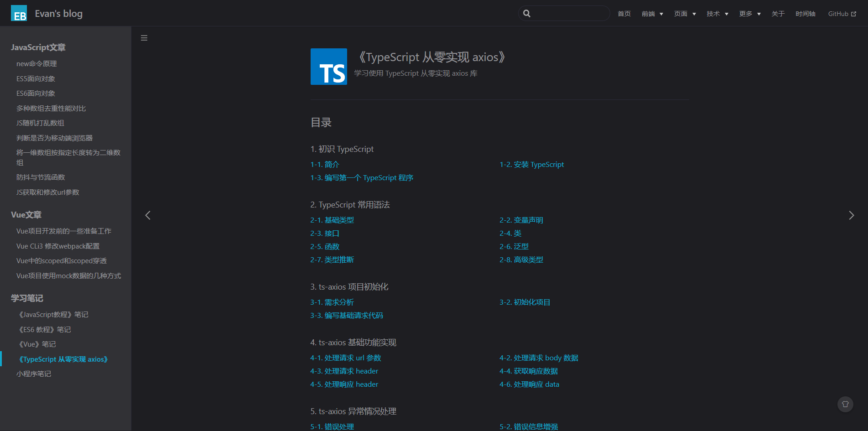Viewport: 868px width, 431px height.
Task: Open chapter 1-3. 编写第一个 TypeScript 程序
Action: tap(362, 178)
